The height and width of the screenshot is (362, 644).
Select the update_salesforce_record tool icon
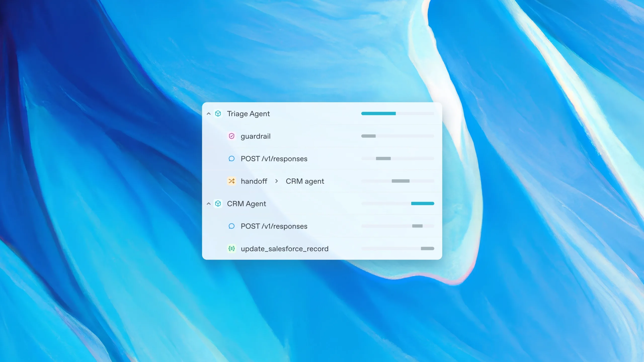pyautogui.click(x=231, y=248)
